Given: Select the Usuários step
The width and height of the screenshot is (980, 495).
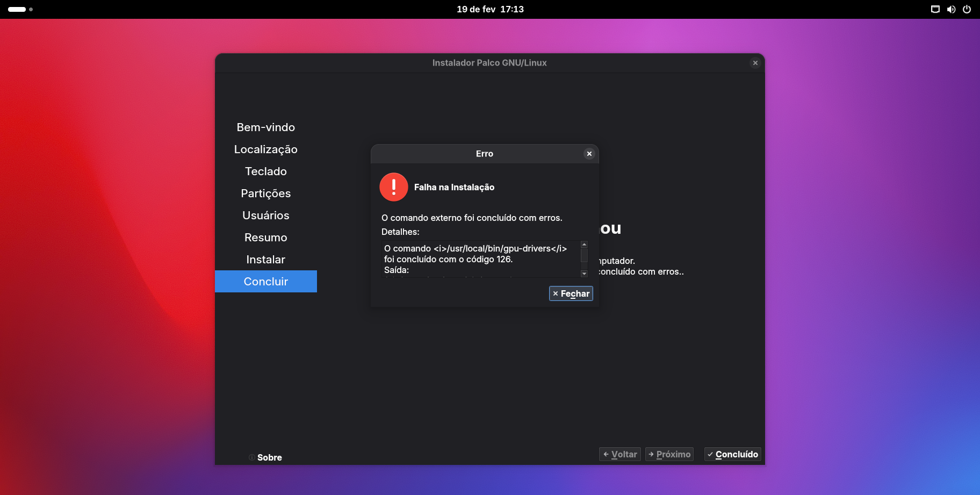Looking at the screenshot, I should pos(265,216).
